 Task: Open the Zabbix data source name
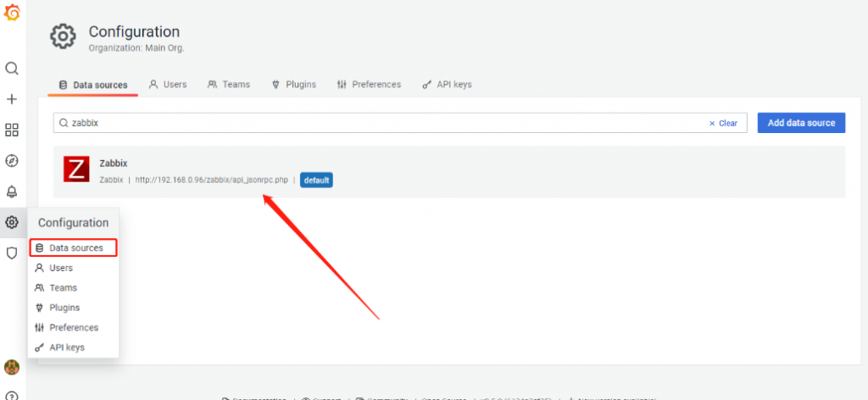coord(114,164)
